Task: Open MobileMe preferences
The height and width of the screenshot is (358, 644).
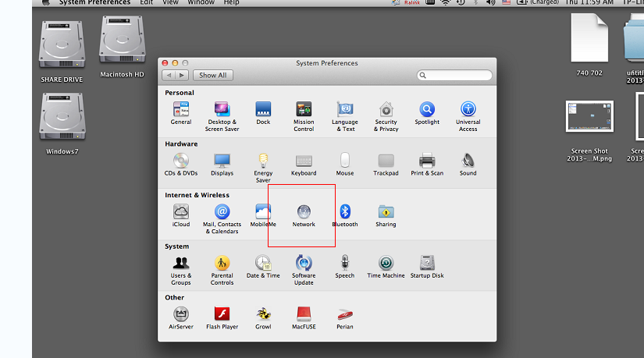Action: pos(263,215)
